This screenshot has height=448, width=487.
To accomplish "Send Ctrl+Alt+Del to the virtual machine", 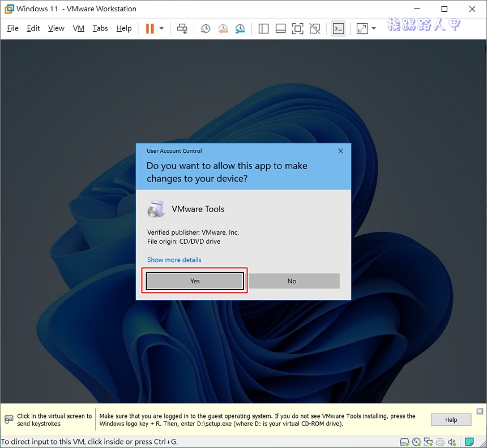I will 182,28.
